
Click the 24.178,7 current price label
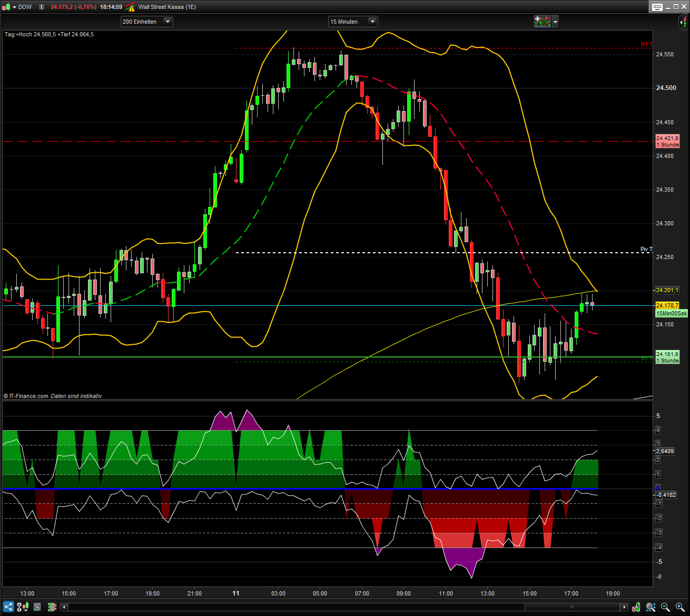pyautogui.click(x=667, y=305)
